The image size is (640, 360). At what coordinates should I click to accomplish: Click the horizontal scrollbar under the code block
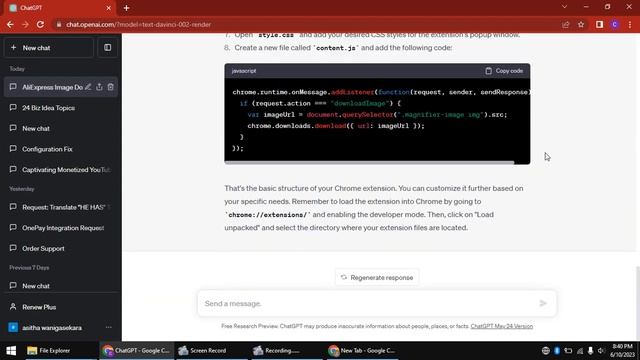[x=369, y=162]
